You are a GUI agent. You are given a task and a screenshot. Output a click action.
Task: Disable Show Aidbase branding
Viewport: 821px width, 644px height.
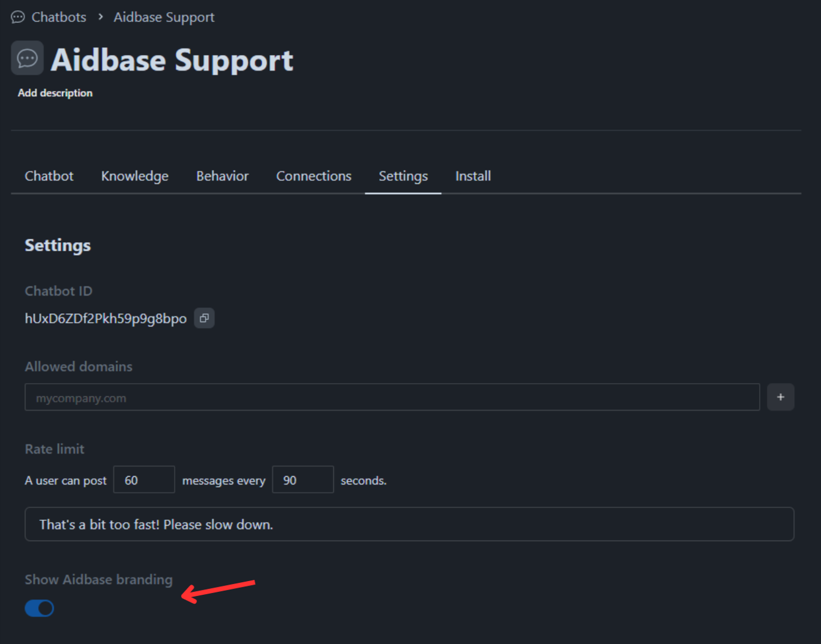(39, 608)
